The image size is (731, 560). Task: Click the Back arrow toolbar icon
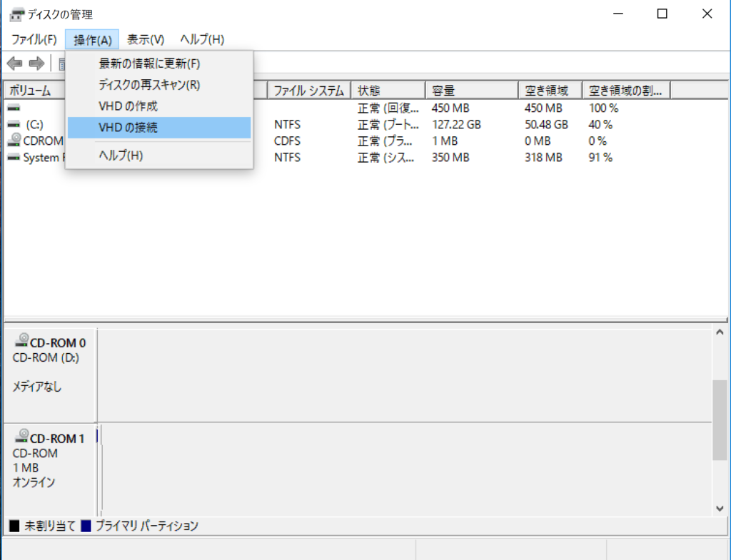[x=14, y=63]
